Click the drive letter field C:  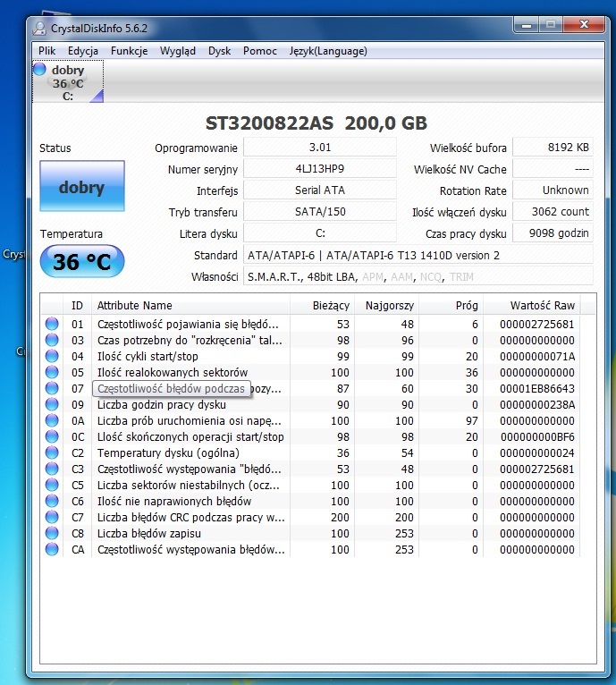point(320,233)
